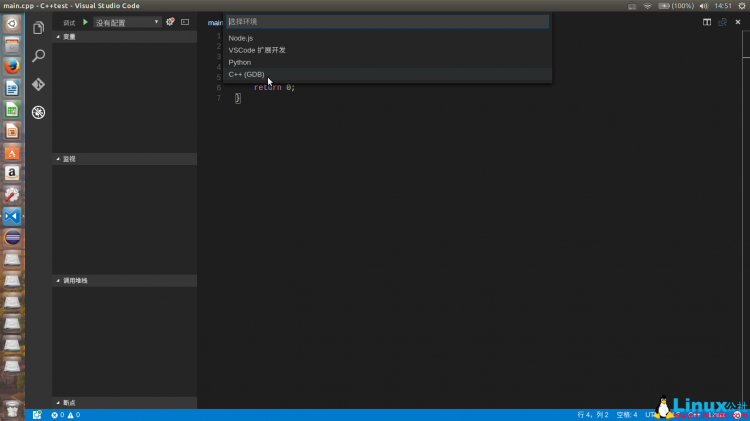Viewport: 750px width, 421px height.
Task: Launch Firefox from the Ubuntu launcher
Action: pos(12,66)
